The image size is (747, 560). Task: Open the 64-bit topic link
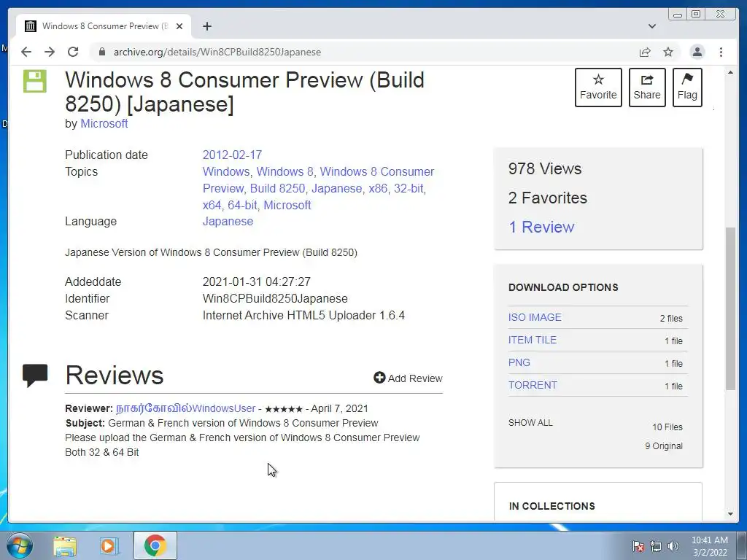[x=242, y=205]
